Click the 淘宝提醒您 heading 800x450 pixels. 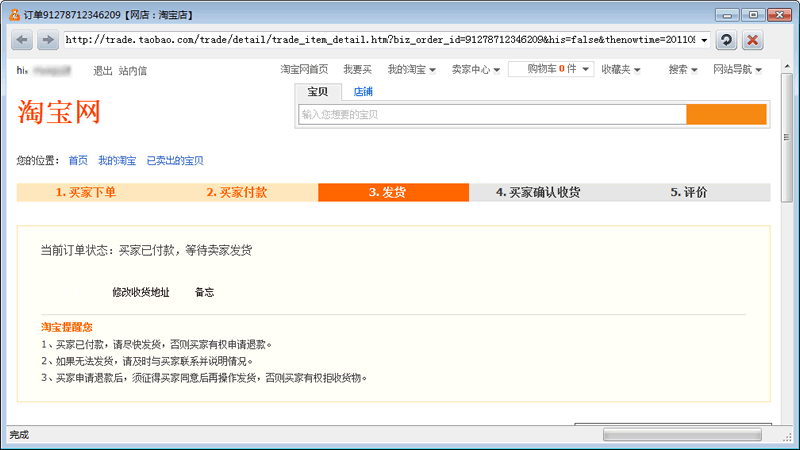[x=67, y=327]
